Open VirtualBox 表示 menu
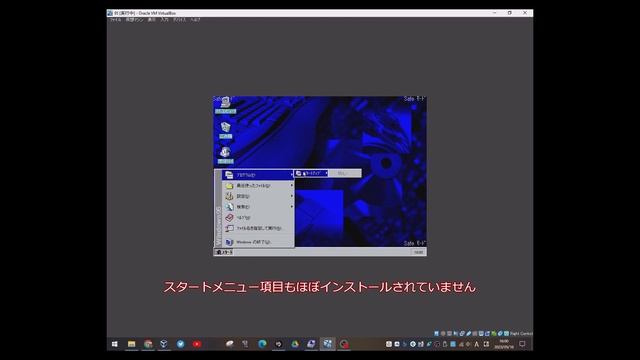This screenshot has height=360, width=640. pos(151,20)
